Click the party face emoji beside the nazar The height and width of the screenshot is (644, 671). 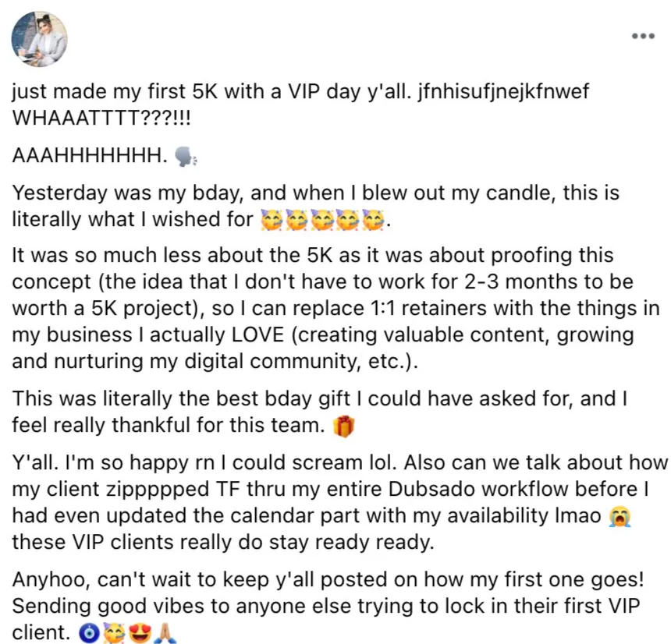tap(114, 633)
